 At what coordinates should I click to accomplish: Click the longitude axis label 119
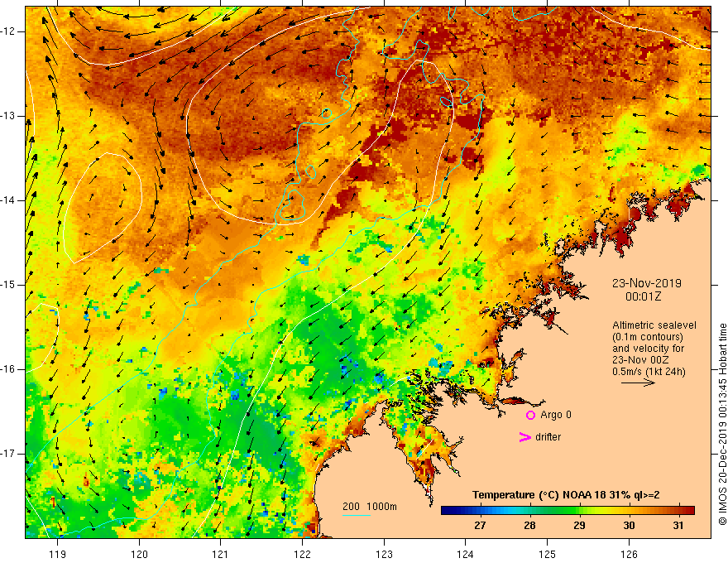(58, 554)
